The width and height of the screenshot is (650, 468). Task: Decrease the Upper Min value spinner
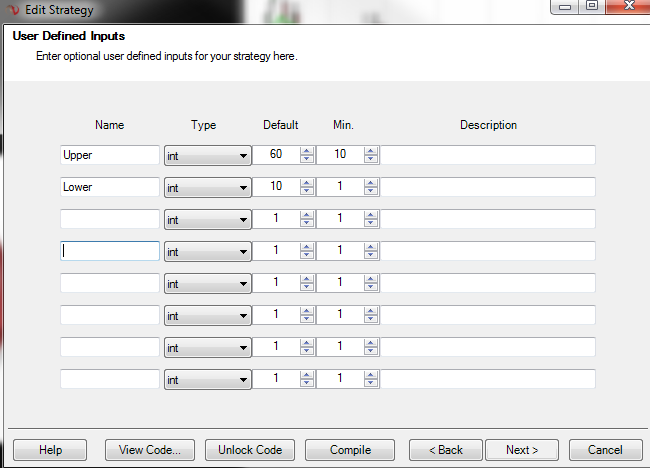point(371,159)
